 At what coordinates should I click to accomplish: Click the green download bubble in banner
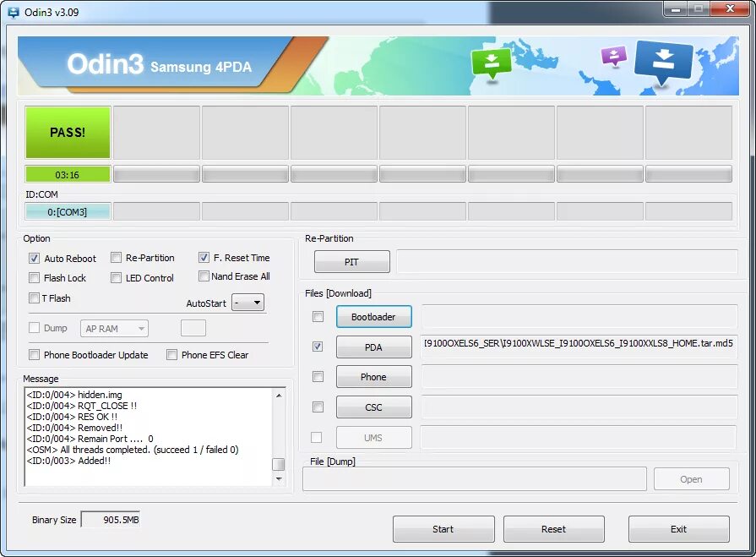point(492,63)
